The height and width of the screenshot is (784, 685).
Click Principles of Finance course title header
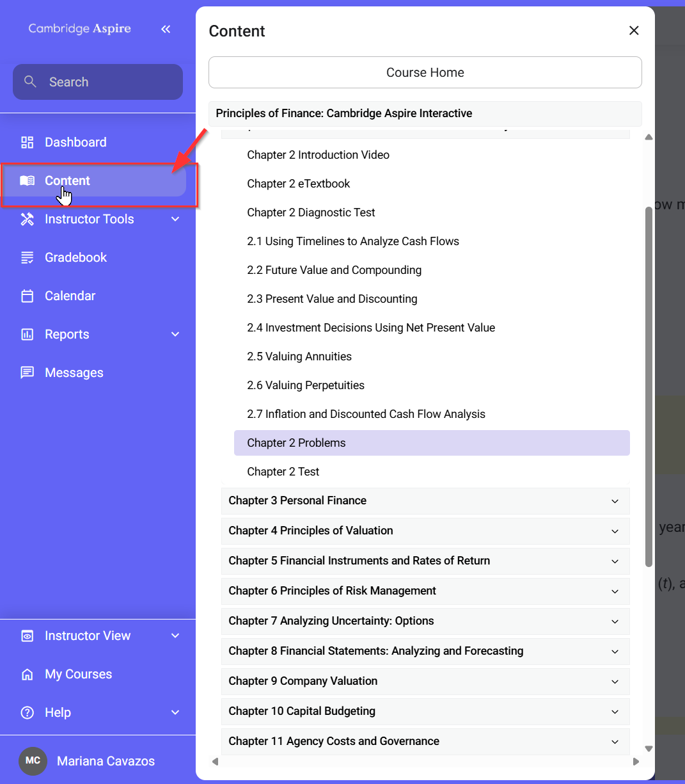(425, 113)
